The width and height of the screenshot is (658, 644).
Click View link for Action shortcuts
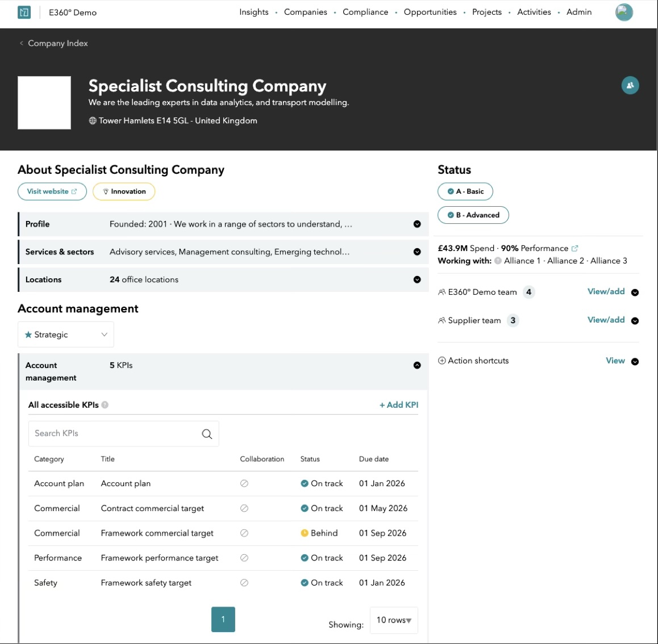pyautogui.click(x=615, y=361)
